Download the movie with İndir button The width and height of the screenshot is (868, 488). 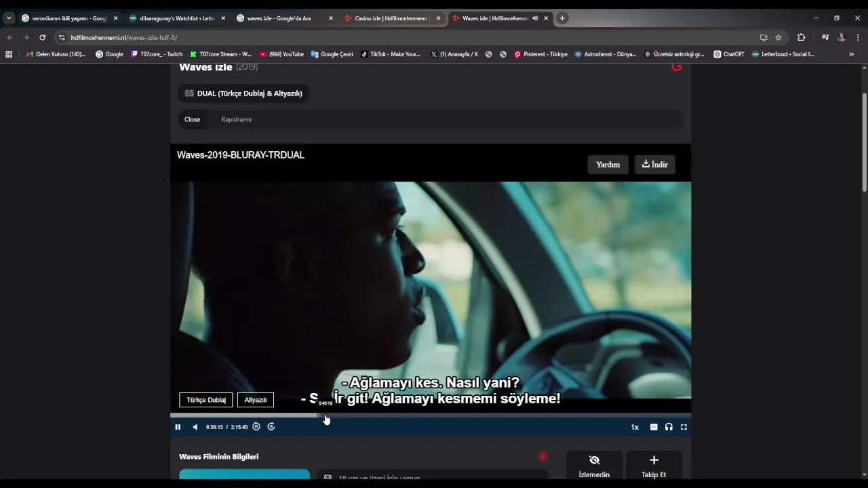coord(655,165)
